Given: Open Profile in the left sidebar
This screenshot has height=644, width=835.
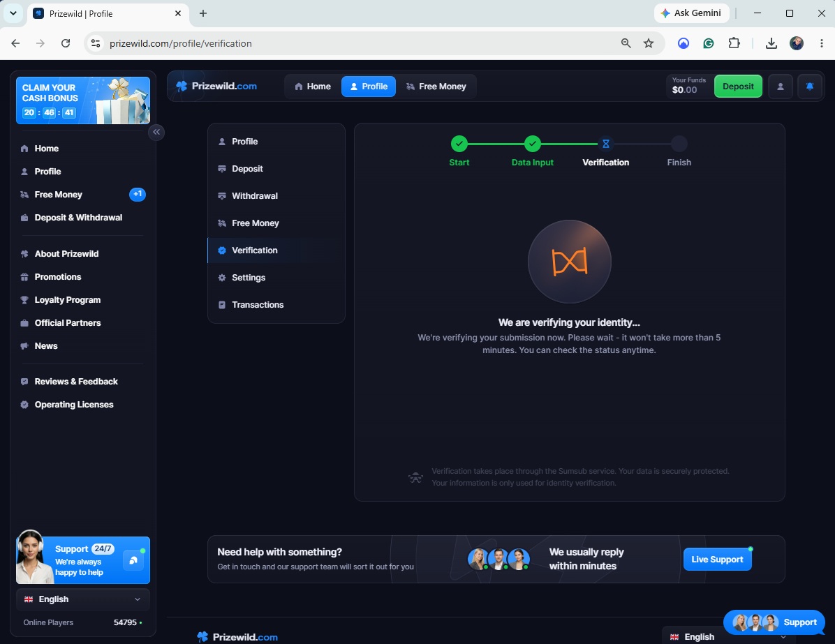Looking at the screenshot, I should point(82,172).
